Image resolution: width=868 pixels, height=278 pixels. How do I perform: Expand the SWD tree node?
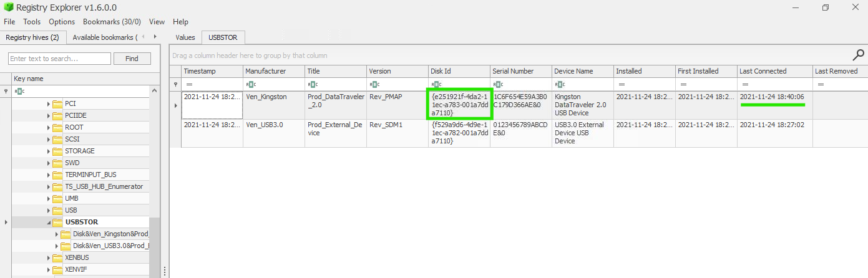coord(49,163)
